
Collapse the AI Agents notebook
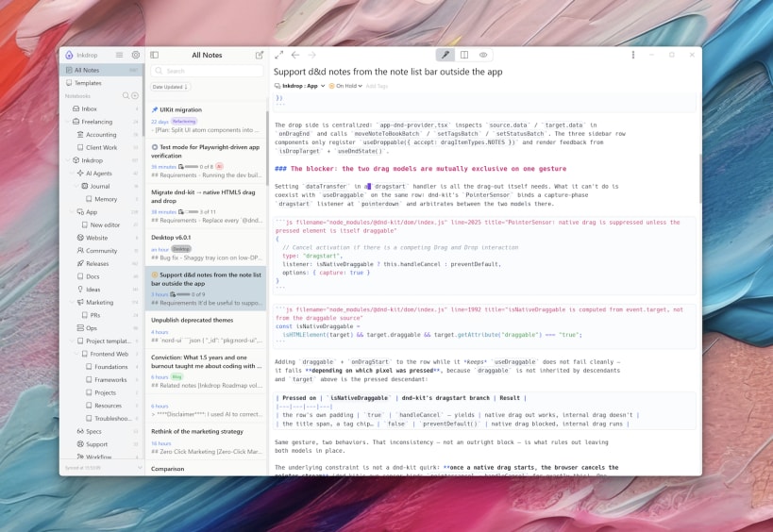(x=73, y=174)
